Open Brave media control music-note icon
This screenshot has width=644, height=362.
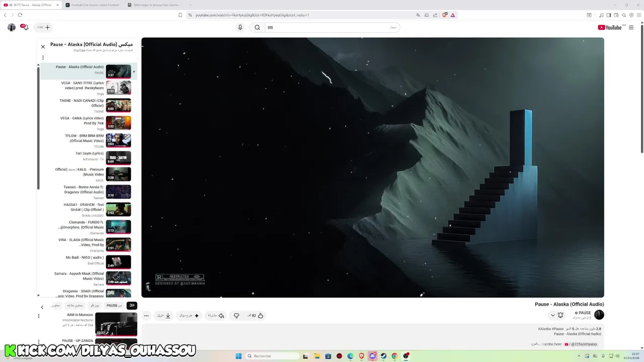tap(602, 15)
